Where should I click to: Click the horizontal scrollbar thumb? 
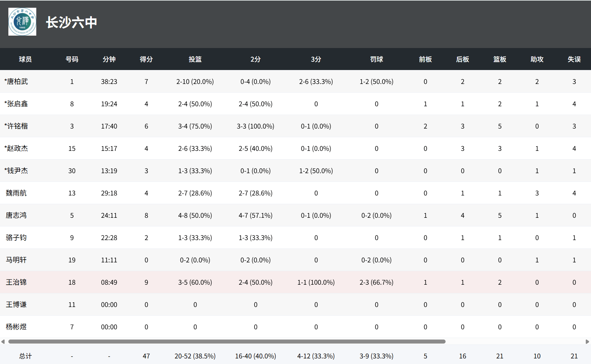pyautogui.click(x=227, y=341)
